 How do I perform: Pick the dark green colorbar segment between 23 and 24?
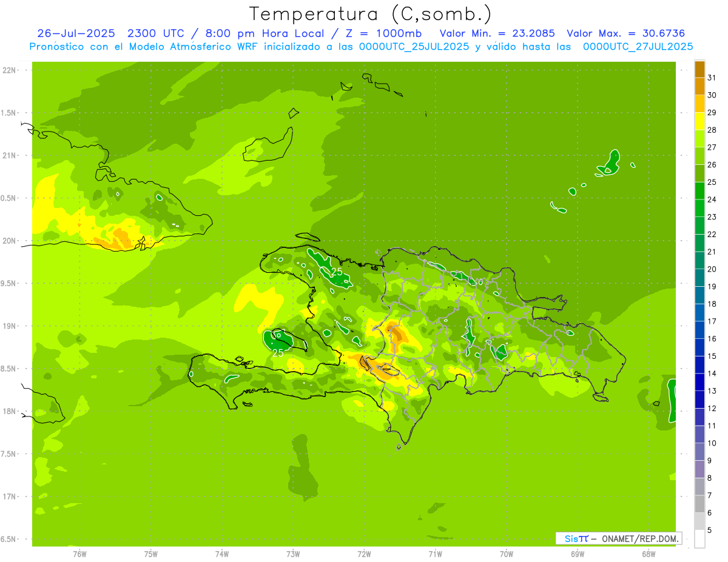point(699,208)
